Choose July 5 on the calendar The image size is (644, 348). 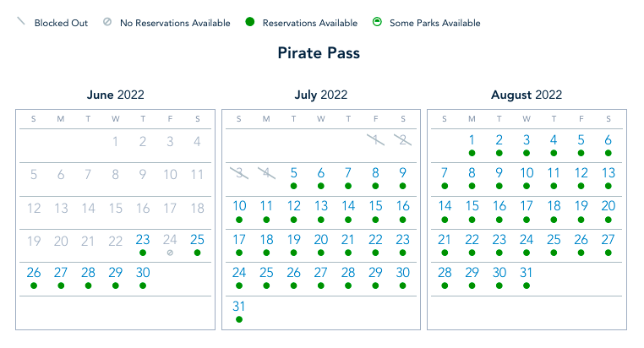pyautogui.click(x=294, y=173)
